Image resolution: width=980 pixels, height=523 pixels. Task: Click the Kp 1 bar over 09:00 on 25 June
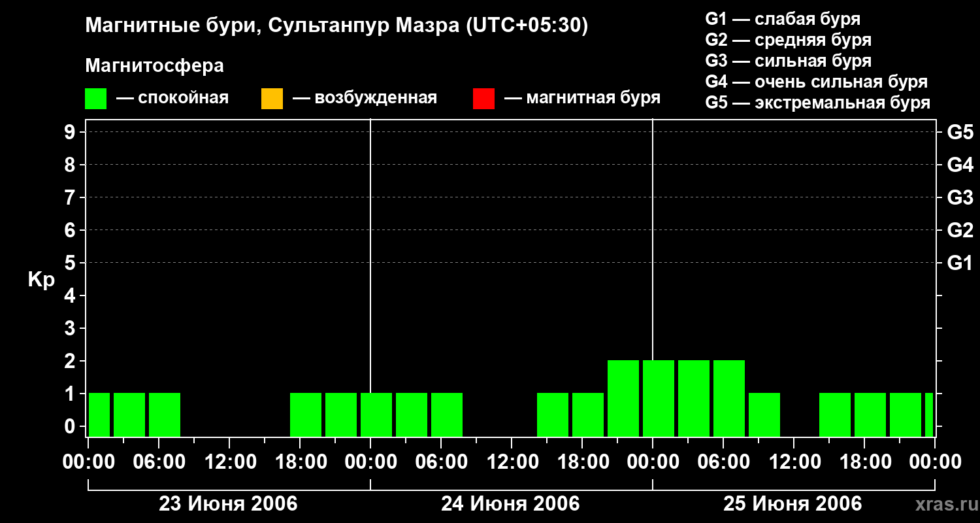[x=764, y=414]
